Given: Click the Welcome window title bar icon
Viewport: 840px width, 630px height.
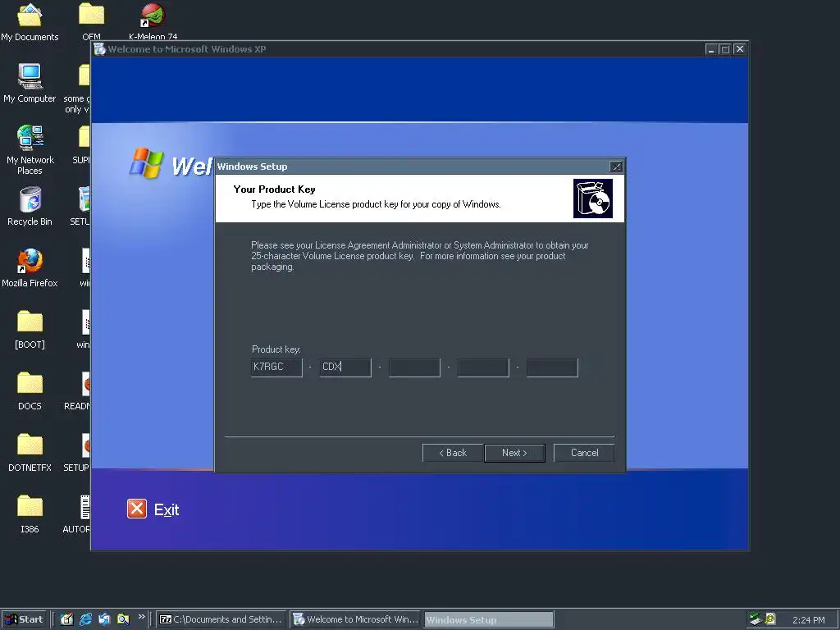Looking at the screenshot, I should 99,49.
